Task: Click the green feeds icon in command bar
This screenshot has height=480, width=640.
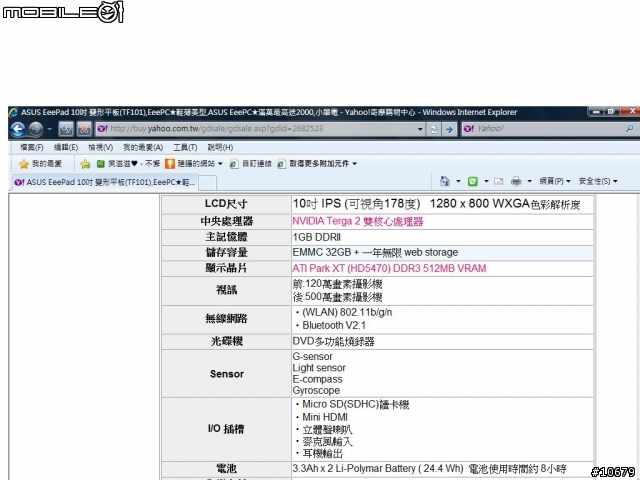Action: coord(473,181)
